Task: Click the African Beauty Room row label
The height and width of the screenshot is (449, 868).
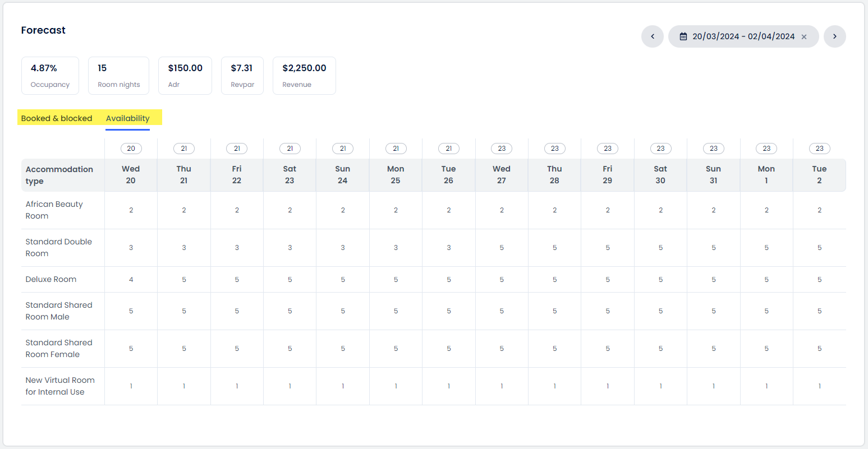Action: (x=54, y=210)
